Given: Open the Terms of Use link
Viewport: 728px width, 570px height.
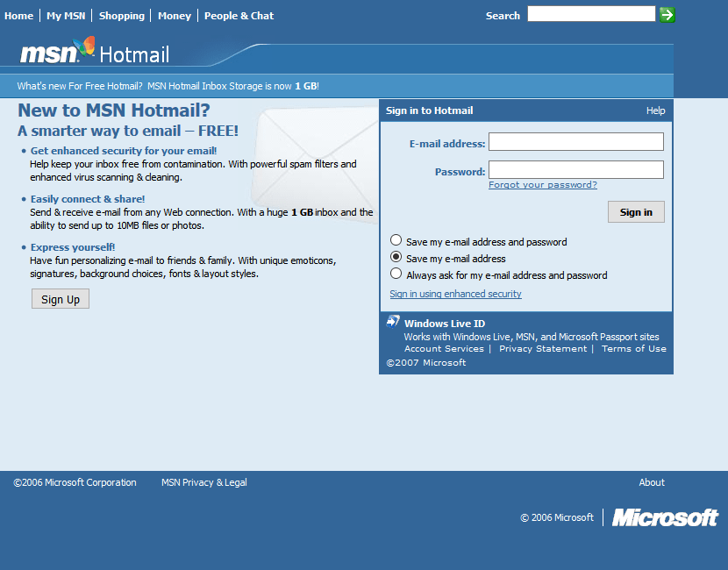Looking at the screenshot, I should coord(634,349).
